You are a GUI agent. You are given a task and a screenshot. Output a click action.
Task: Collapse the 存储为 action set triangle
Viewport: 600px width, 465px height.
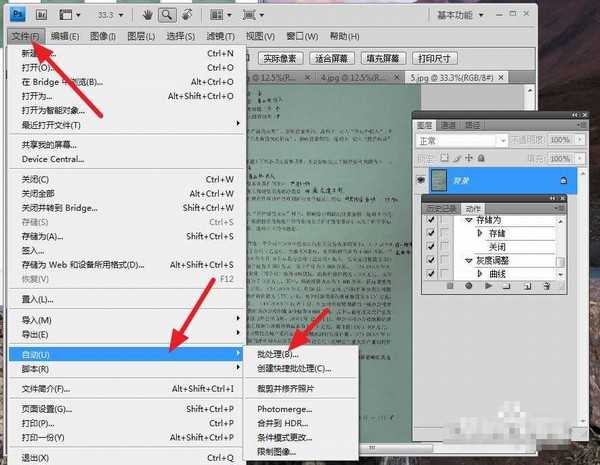tap(469, 220)
